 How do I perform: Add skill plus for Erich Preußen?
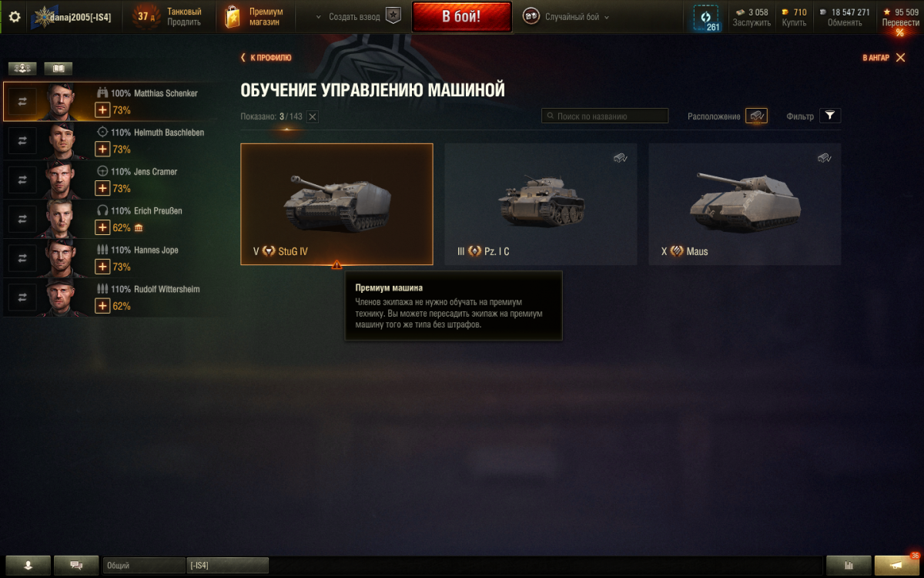[x=102, y=227]
